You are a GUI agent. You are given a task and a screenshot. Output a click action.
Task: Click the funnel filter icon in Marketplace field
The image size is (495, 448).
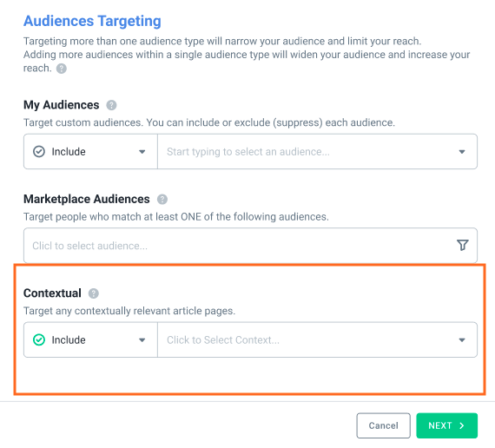coord(463,246)
